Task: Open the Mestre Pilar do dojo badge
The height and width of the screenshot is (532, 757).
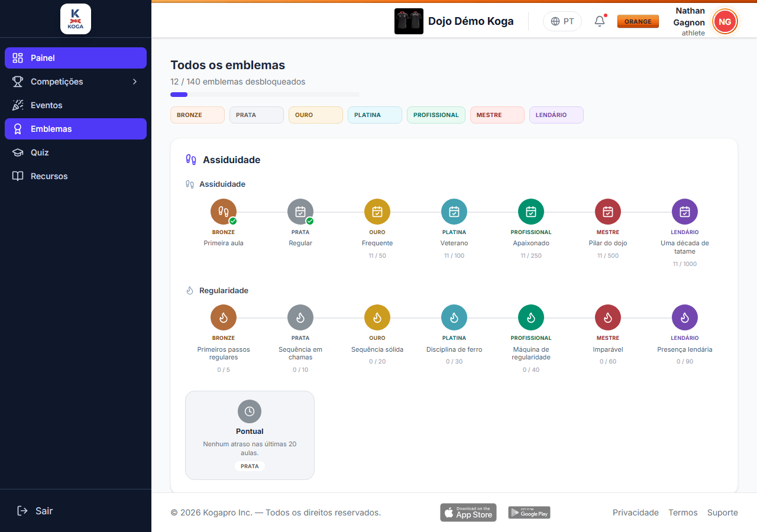Action: pyautogui.click(x=608, y=212)
